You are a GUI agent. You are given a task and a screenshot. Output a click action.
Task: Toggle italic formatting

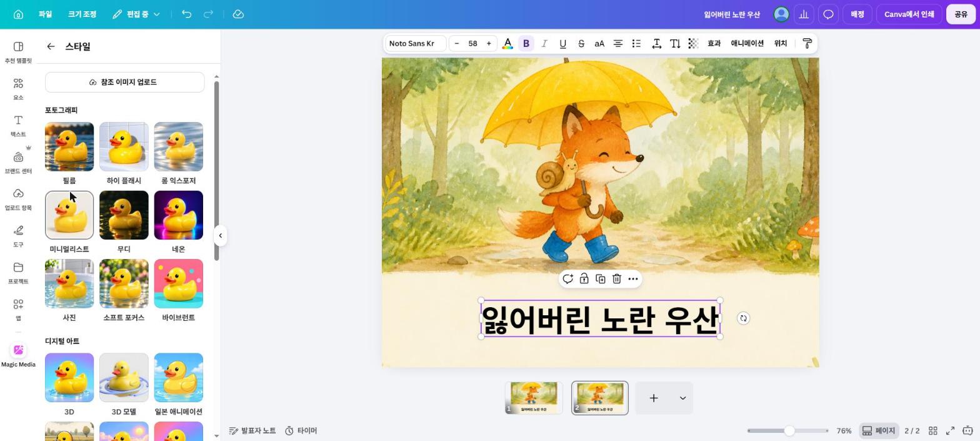[x=544, y=43]
